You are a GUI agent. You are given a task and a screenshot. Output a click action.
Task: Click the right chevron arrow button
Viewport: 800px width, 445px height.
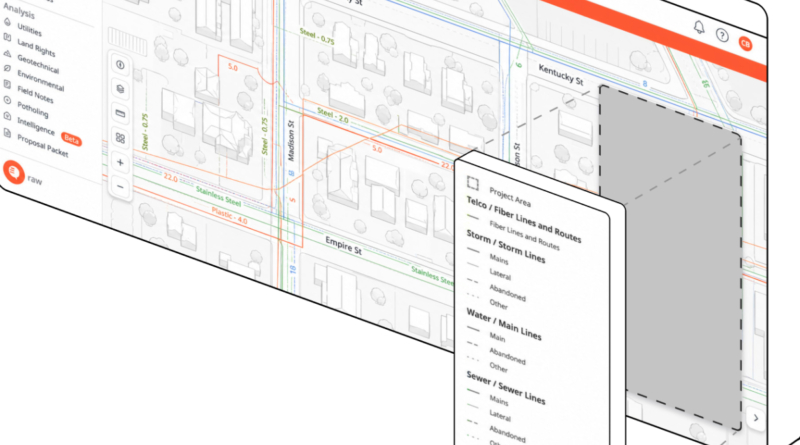point(756,418)
